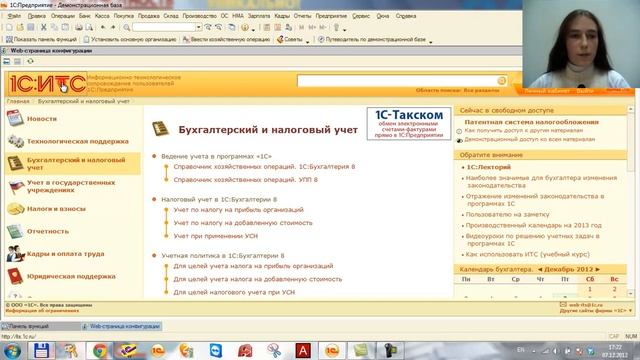Open Google Chrome from taskbar

(100, 351)
